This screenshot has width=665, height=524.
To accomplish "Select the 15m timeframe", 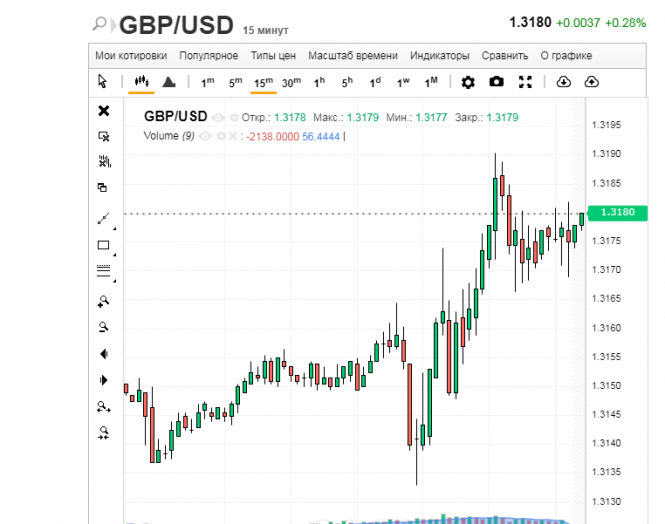I will [263, 82].
